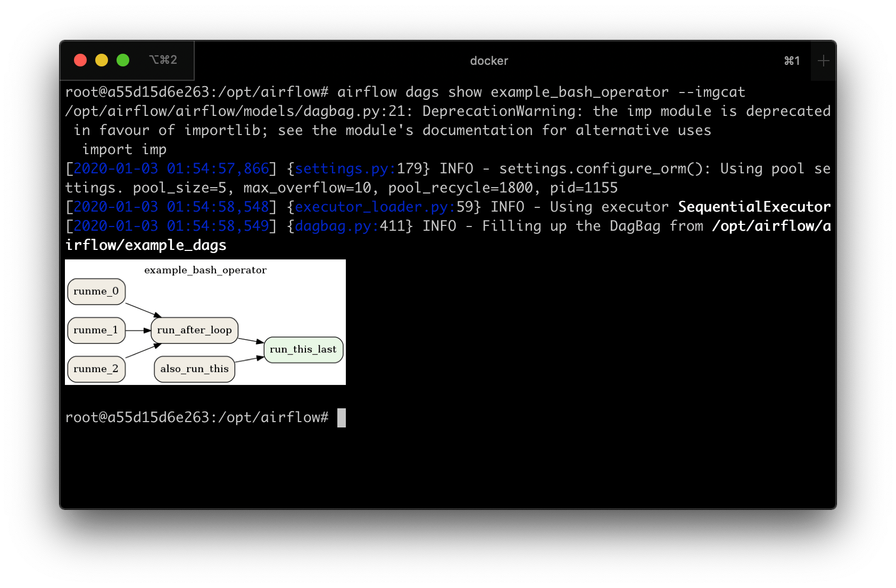Click the timestamp 2020-01-03 01:54:57,866
The image size is (896, 588).
click(170, 169)
